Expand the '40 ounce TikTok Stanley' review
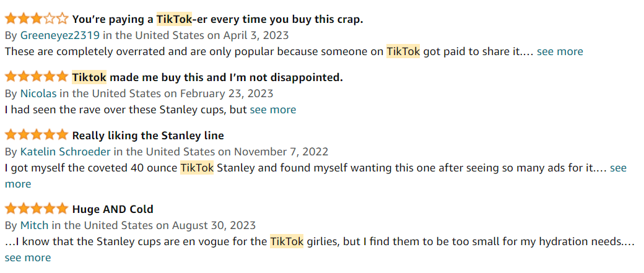Image resolution: width=644 pixels, height=273 pixels. pos(618,168)
